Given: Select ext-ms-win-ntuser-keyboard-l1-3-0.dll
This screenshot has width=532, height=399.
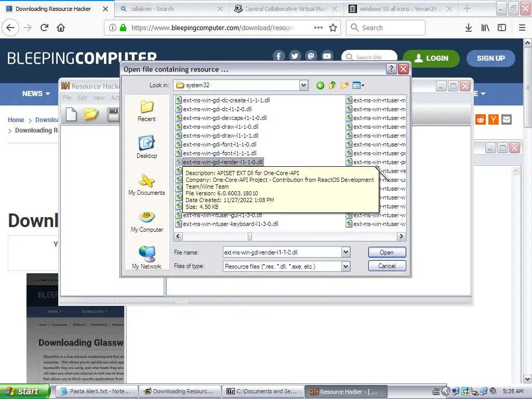Looking at the screenshot, I should (x=230, y=224).
